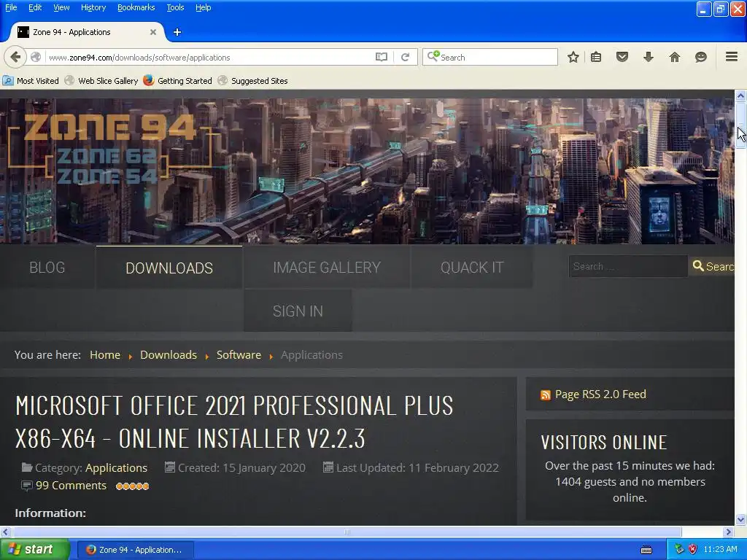Click the Downloads breadcrumb link
Screen dimensions: 747x560
[x=169, y=355]
